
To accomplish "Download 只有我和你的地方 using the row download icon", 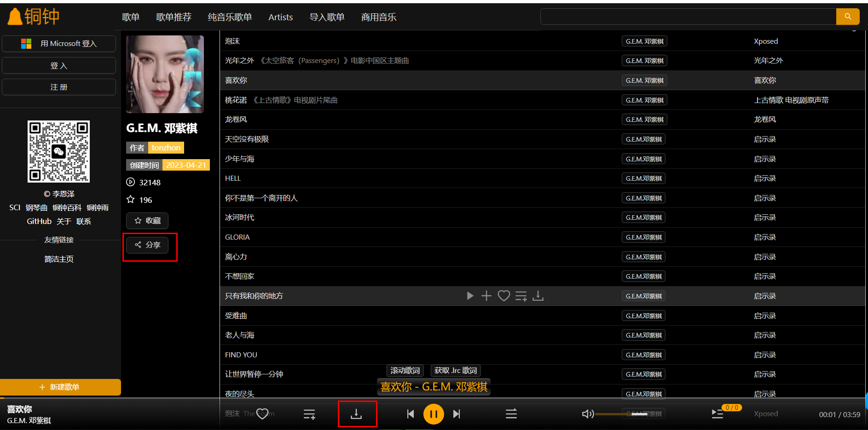I will coord(538,296).
